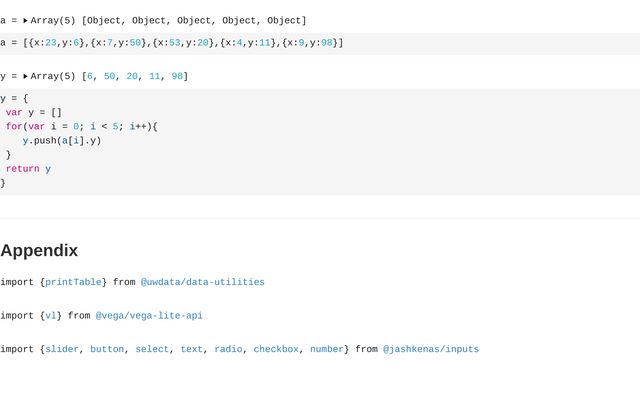Viewport: 640px width, 400px height.
Task: Click the radio import link
Action: coord(228,350)
